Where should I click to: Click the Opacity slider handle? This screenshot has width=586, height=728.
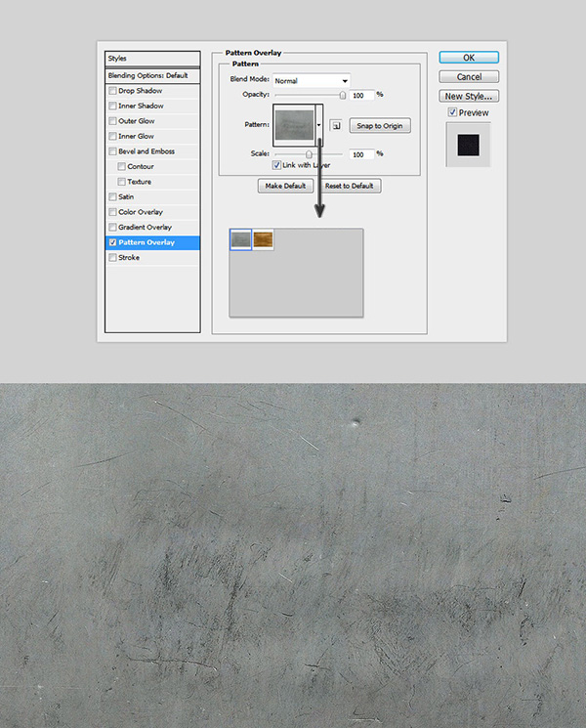[x=342, y=95]
